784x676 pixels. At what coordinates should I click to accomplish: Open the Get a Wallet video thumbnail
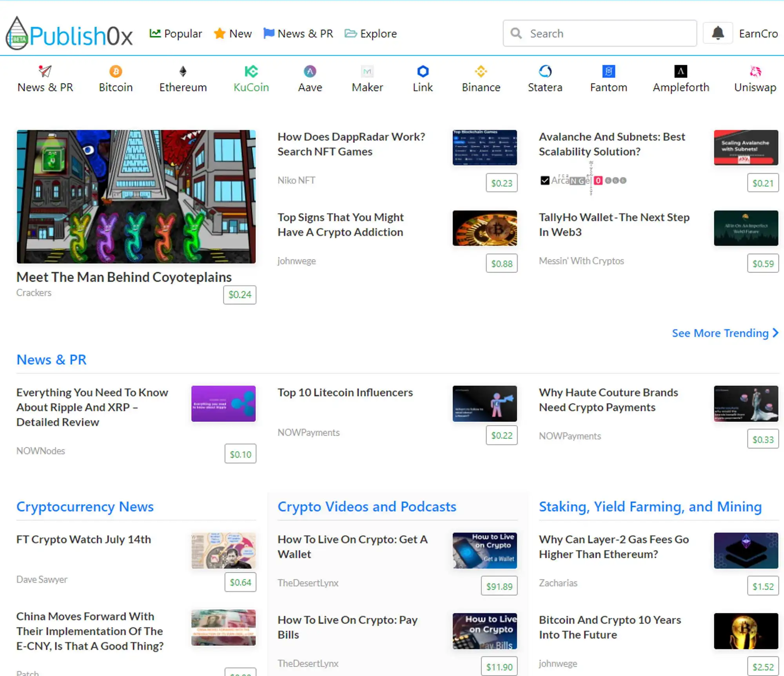click(x=485, y=551)
